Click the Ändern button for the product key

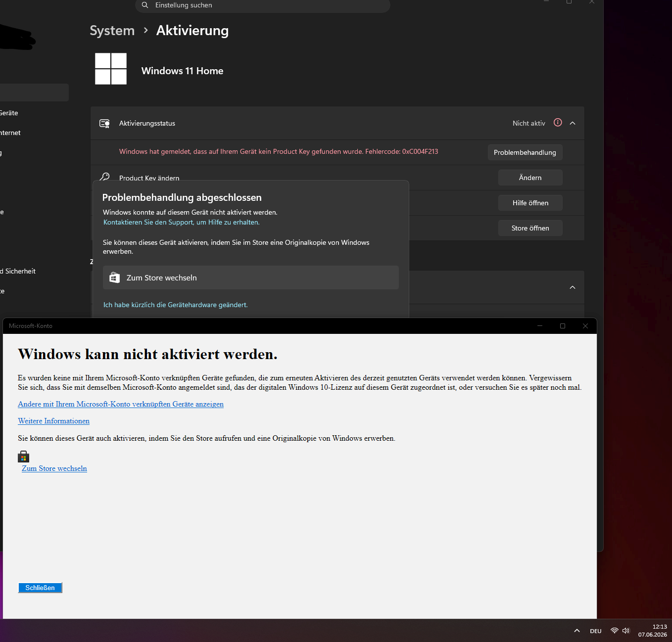coord(530,178)
